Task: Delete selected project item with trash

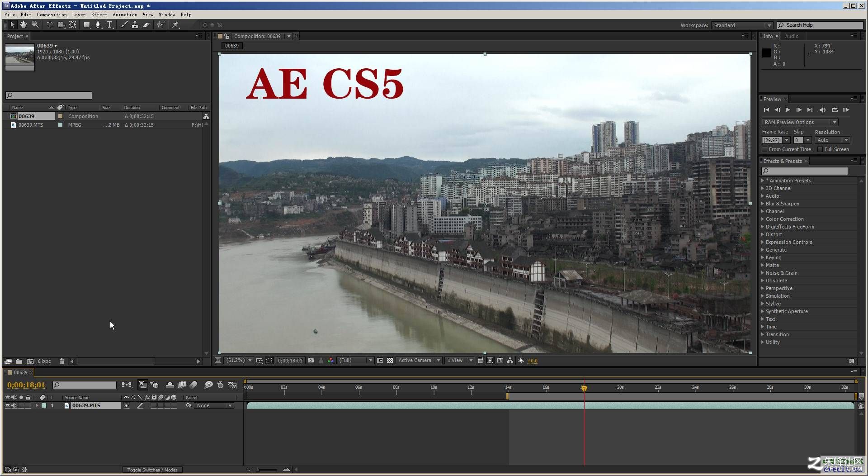Action: 61,362
